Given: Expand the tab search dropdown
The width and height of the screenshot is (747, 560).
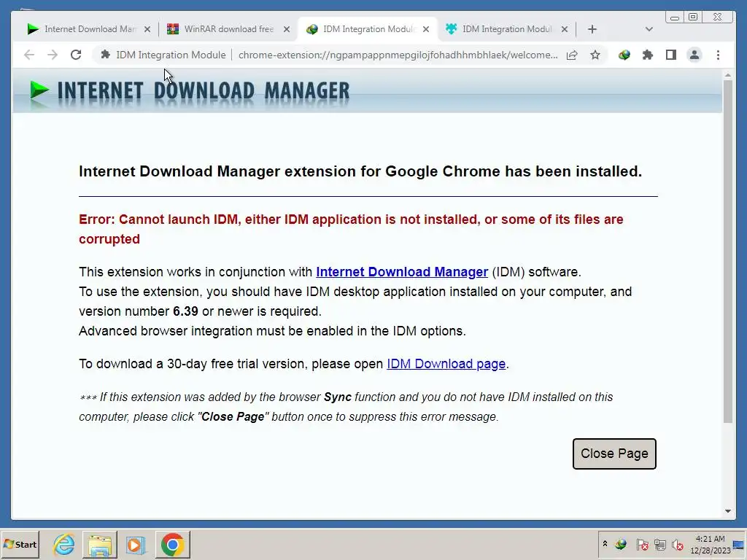Looking at the screenshot, I should pos(649,29).
